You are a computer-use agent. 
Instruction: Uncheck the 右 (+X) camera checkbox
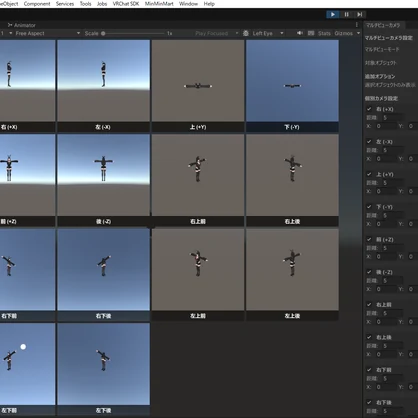369,109
